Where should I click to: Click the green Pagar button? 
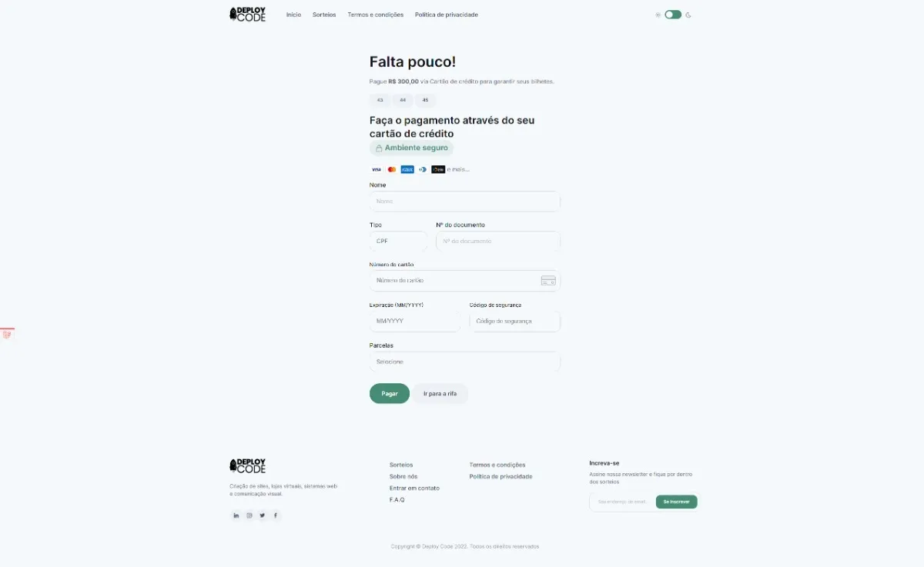click(x=390, y=393)
